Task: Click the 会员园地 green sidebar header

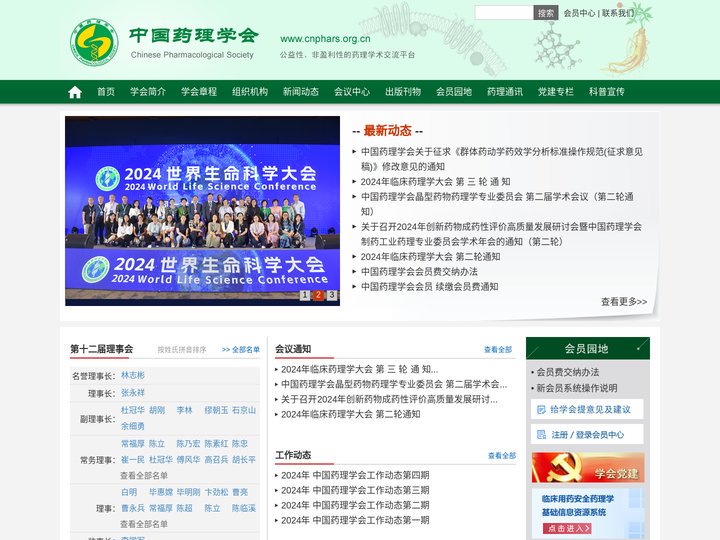Action: click(x=588, y=349)
